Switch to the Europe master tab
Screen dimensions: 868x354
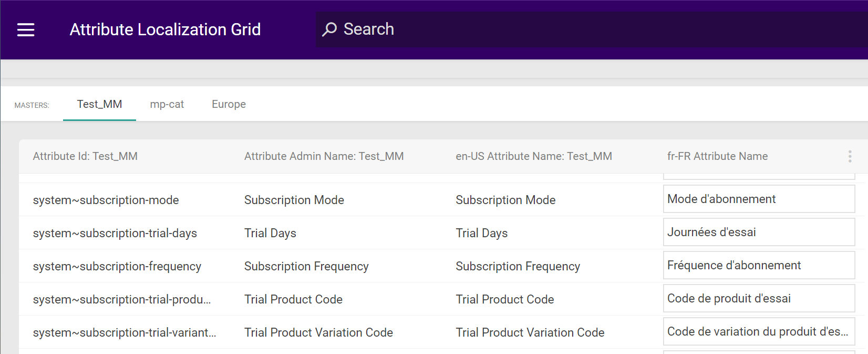point(229,104)
